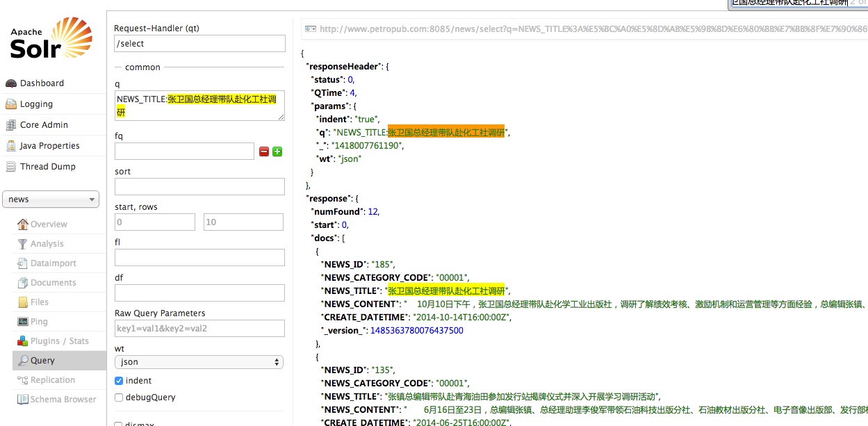Click the NEWS_ID "135" value

tap(383, 370)
